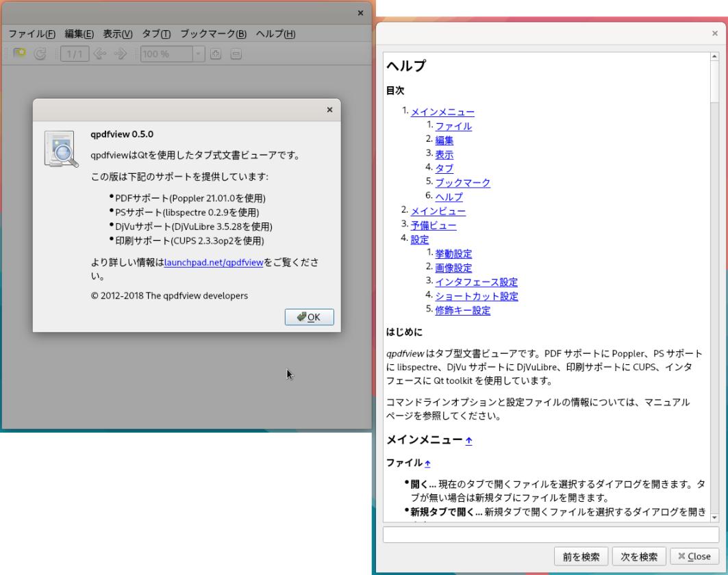Viewport: 728px width, 575px height.
Task: Click the 目次 heading in help
Action: (x=395, y=90)
